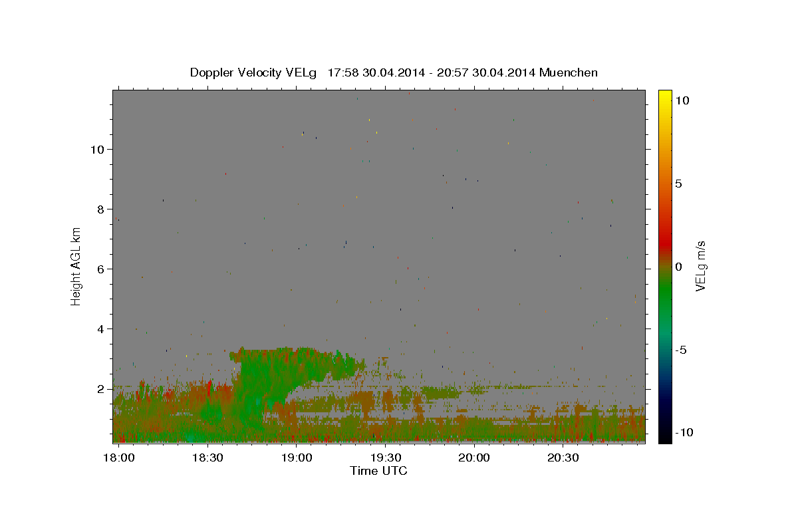
Task: Click the height tick label '6'
Action: [101, 269]
